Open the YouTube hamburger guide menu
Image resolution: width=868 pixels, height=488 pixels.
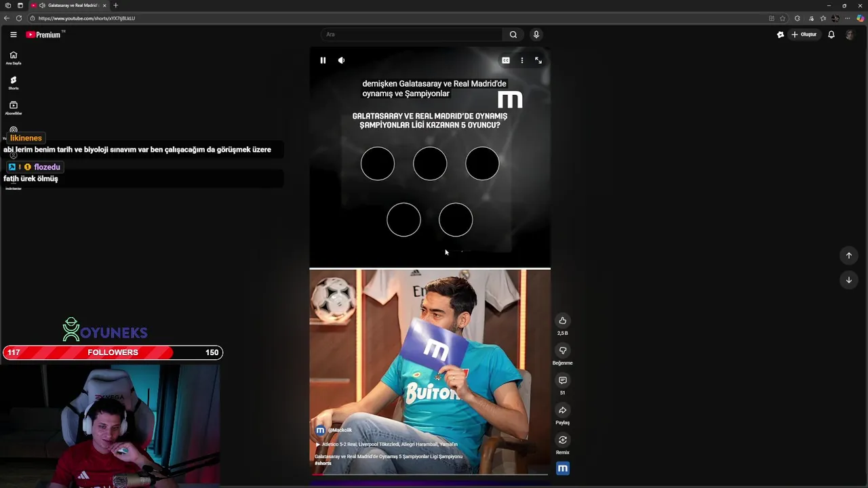13,35
